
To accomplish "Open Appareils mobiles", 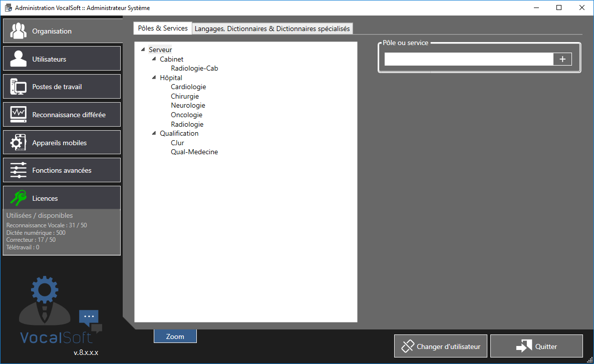I will (x=62, y=142).
